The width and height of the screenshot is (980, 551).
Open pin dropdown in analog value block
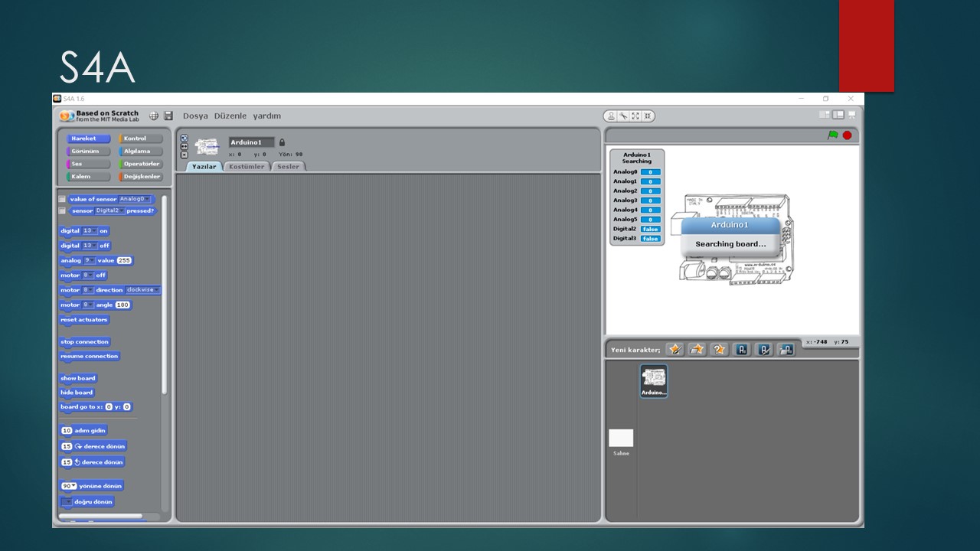(x=90, y=260)
